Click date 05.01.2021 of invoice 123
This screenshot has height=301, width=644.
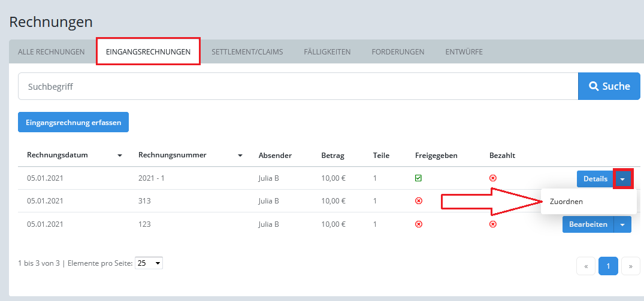coord(45,224)
